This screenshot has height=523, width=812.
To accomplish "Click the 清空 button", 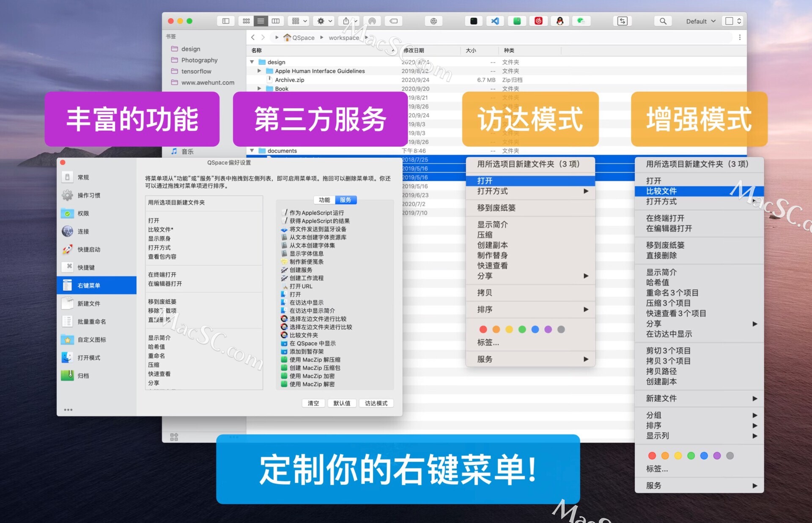I will [x=313, y=403].
